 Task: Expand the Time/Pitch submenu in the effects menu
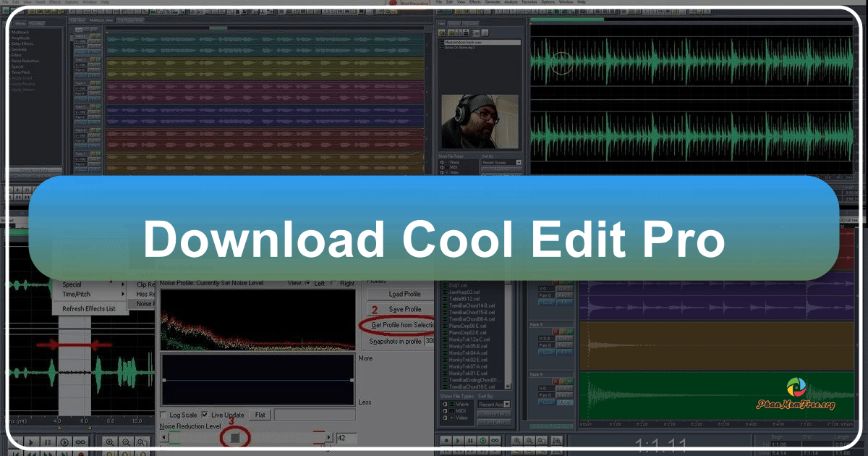pyautogui.click(x=77, y=294)
